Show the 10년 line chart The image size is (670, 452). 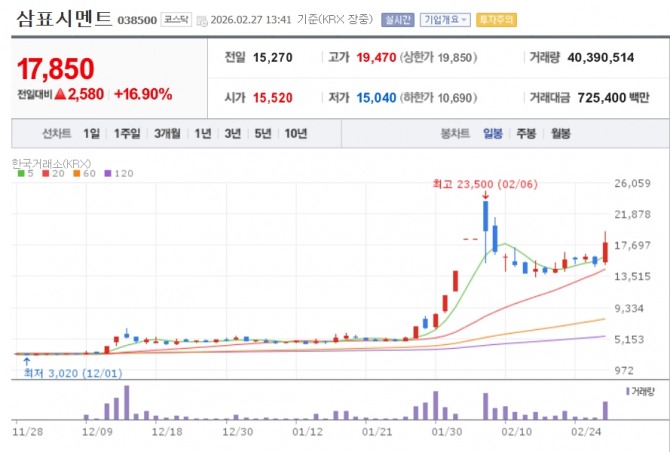(x=296, y=134)
